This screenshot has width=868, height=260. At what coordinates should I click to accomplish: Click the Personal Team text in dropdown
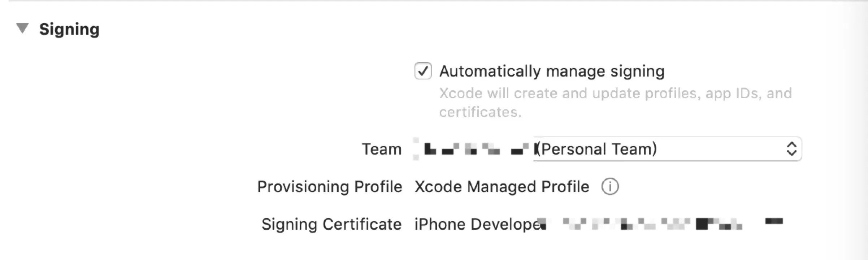pyautogui.click(x=596, y=149)
